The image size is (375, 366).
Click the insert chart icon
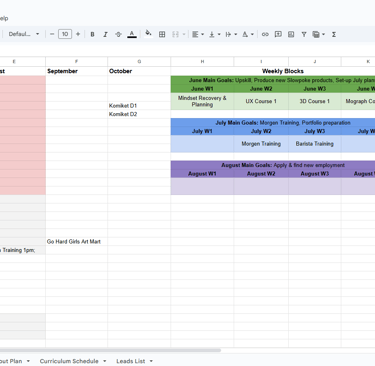(x=291, y=34)
